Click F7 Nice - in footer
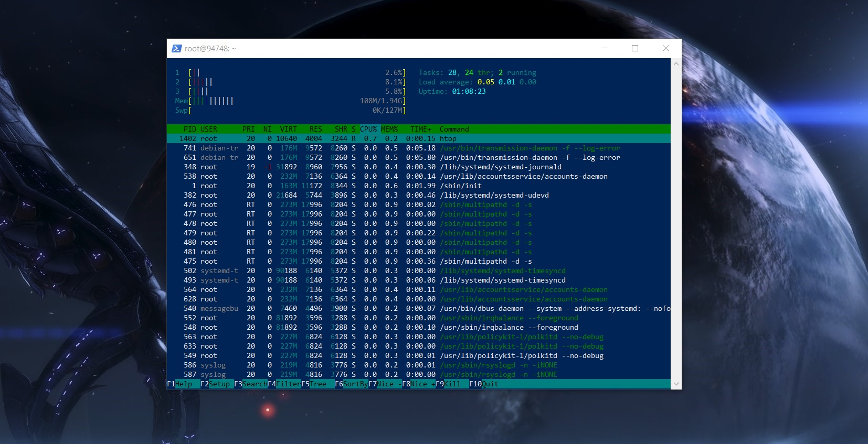 pos(385,384)
